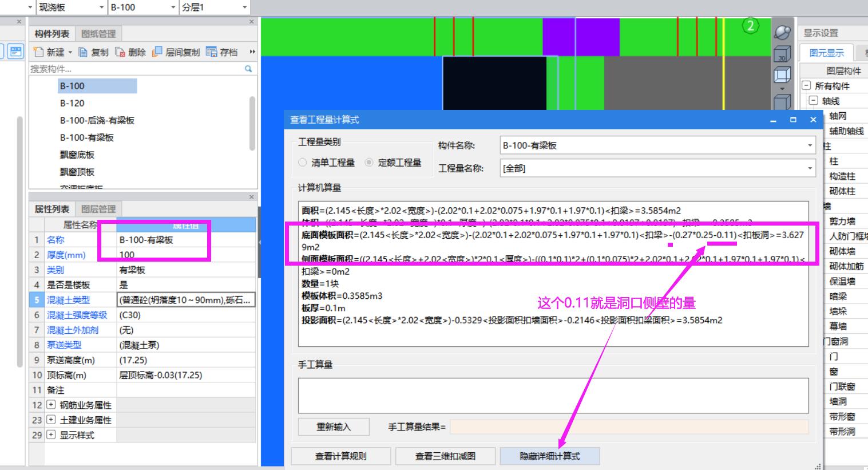Expand the 显示样式 property group
Screen dimensions: 868x470
pyautogui.click(x=51, y=435)
